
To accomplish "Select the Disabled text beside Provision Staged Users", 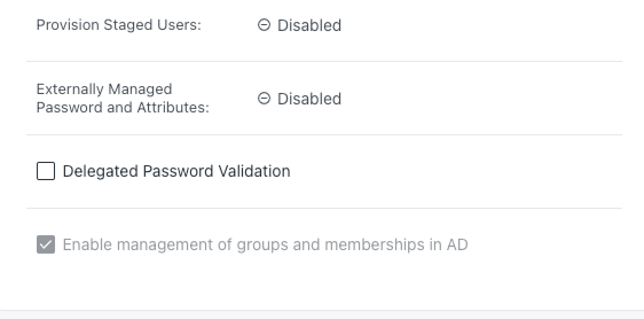I will click(309, 25).
